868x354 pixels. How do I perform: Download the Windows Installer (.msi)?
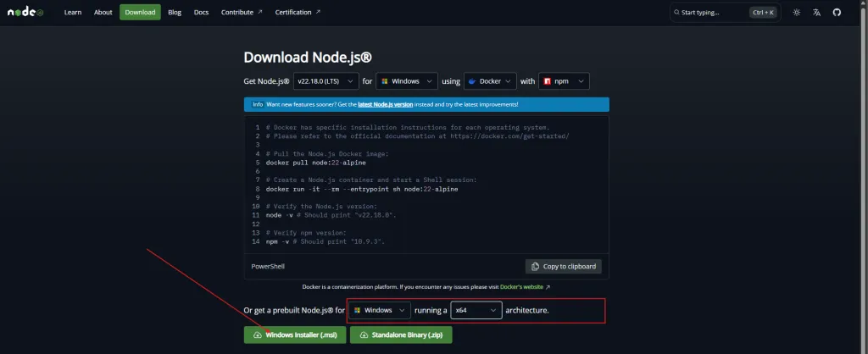coord(294,335)
